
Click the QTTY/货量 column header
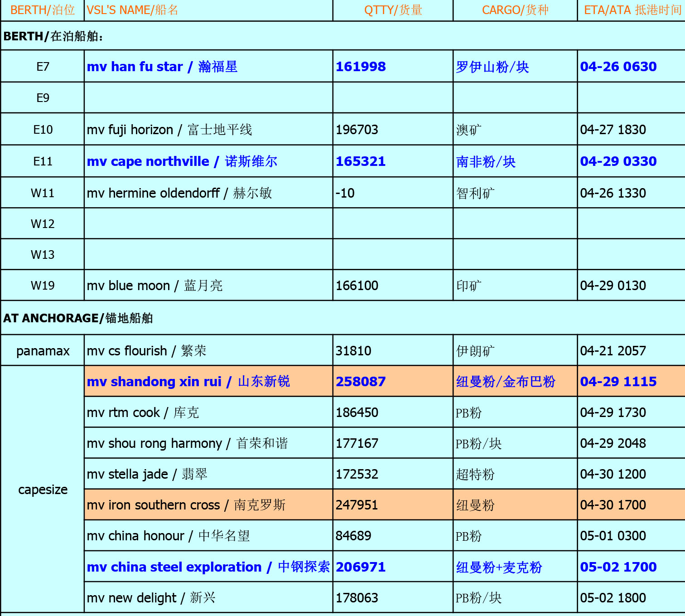click(x=393, y=10)
